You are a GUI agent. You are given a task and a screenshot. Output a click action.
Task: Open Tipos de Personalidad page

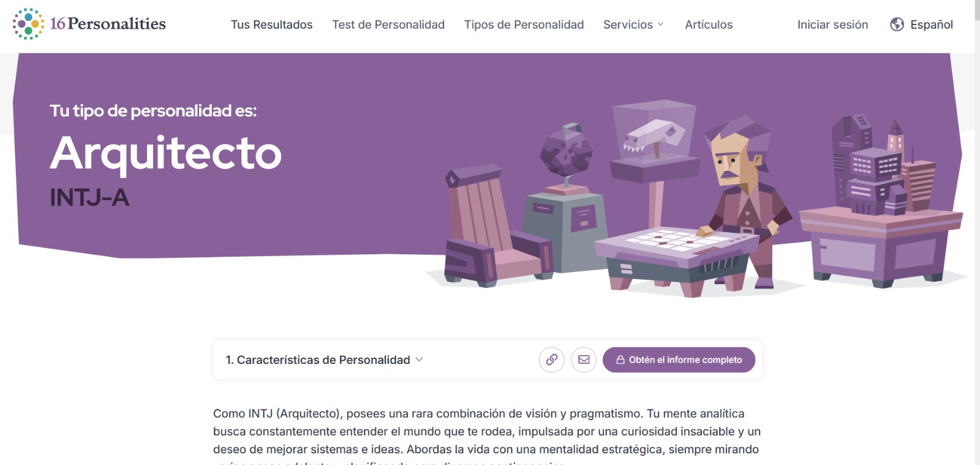coord(524,25)
